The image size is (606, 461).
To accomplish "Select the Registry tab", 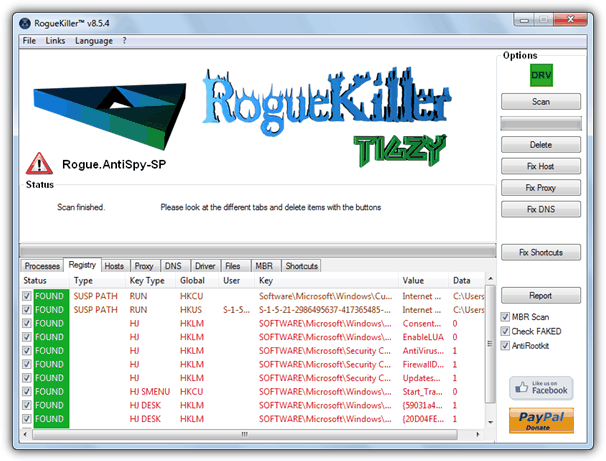I will (82, 265).
